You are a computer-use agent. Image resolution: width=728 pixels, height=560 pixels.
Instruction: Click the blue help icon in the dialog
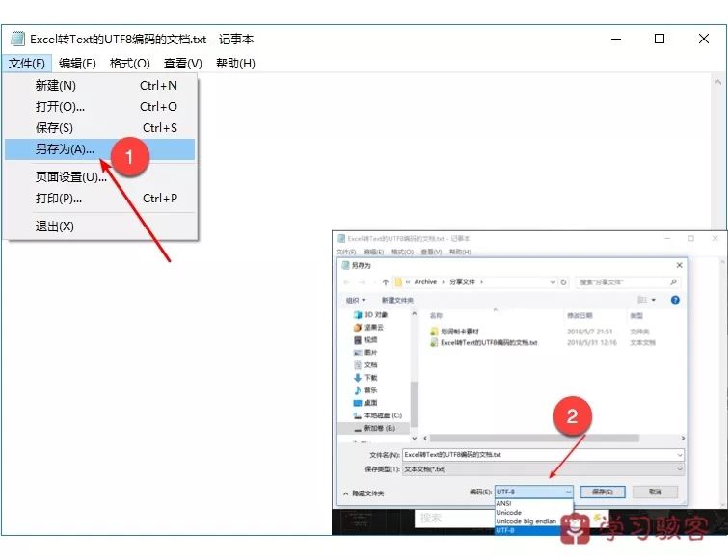pos(675,300)
